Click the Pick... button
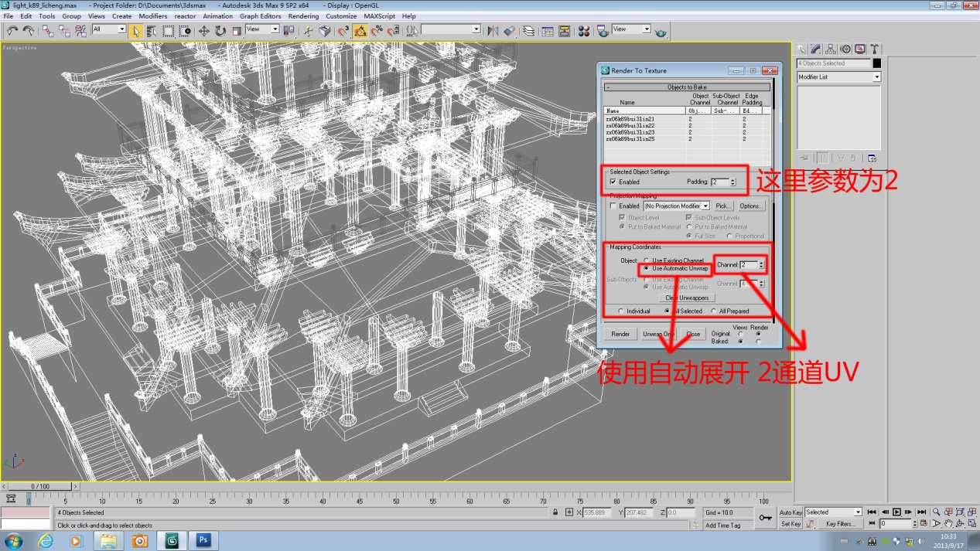This screenshot has width=980, height=551. pos(722,206)
